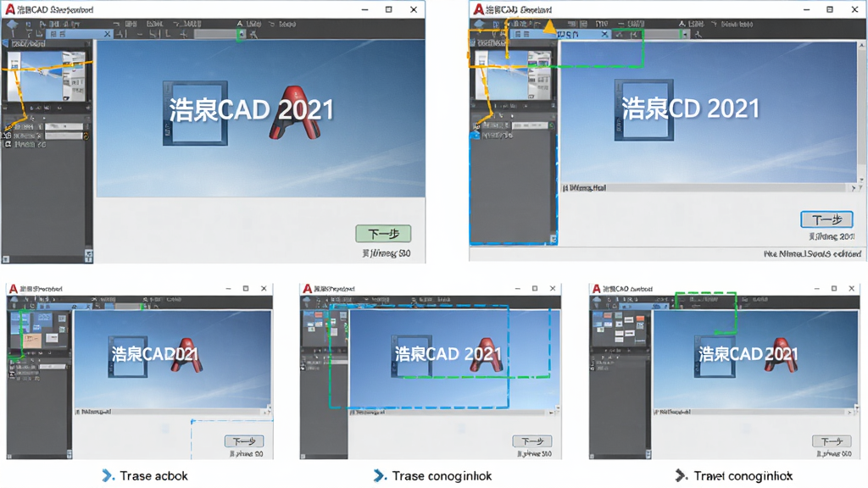
Task: Click the "Trase conoginlok" caption
Action: (442, 476)
